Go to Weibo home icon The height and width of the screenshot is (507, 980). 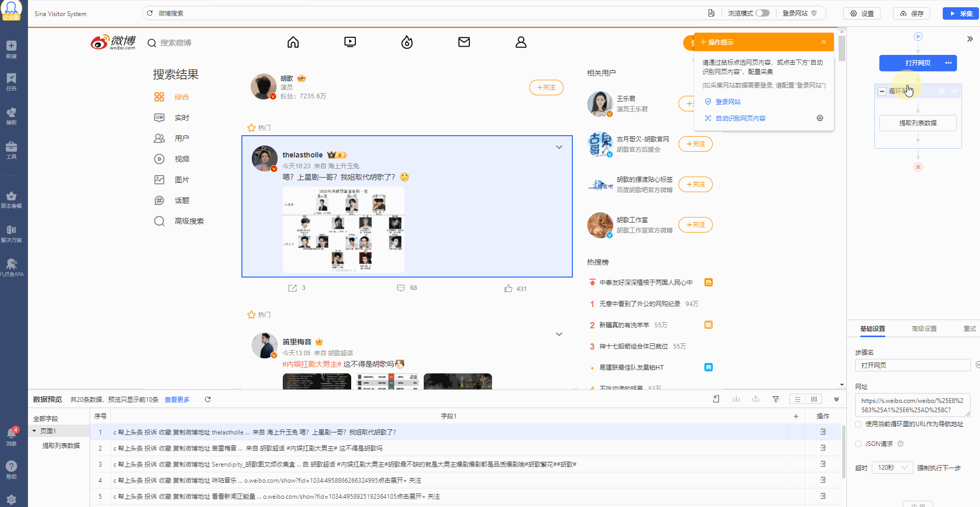pyautogui.click(x=293, y=42)
